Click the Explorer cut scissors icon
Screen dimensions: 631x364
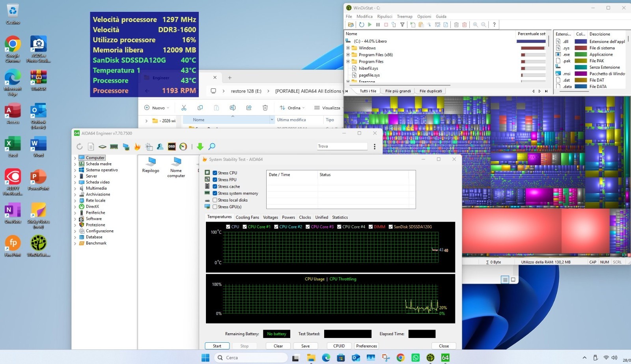[x=184, y=108]
